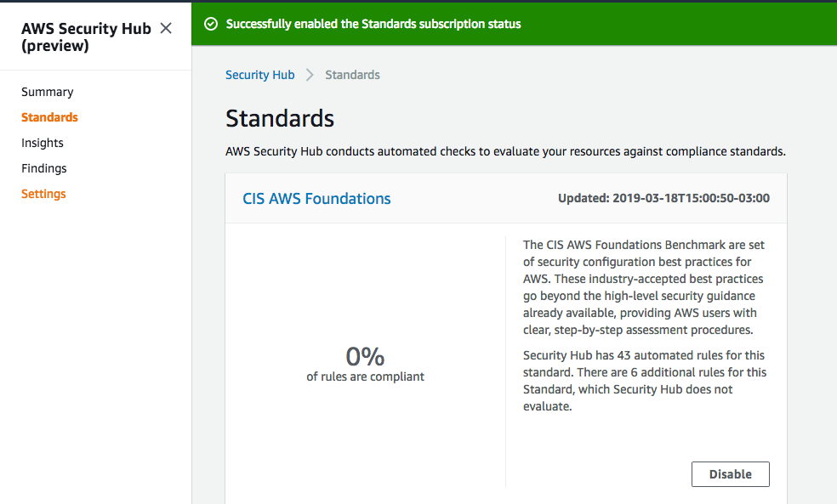The width and height of the screenshot is (837, 504).
Task: Select Standards in the left navigation
Action: tap(49, 117)
